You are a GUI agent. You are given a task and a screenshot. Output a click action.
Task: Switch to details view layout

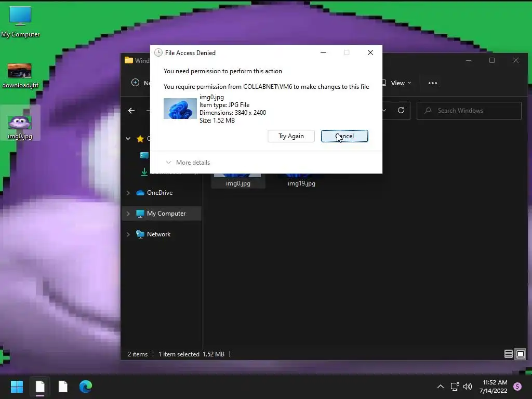coord(508,354)
